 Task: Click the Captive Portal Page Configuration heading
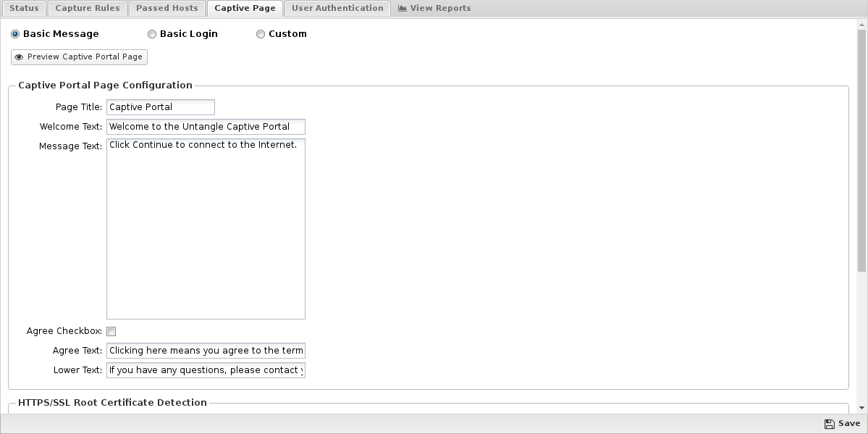pos(105,85)
